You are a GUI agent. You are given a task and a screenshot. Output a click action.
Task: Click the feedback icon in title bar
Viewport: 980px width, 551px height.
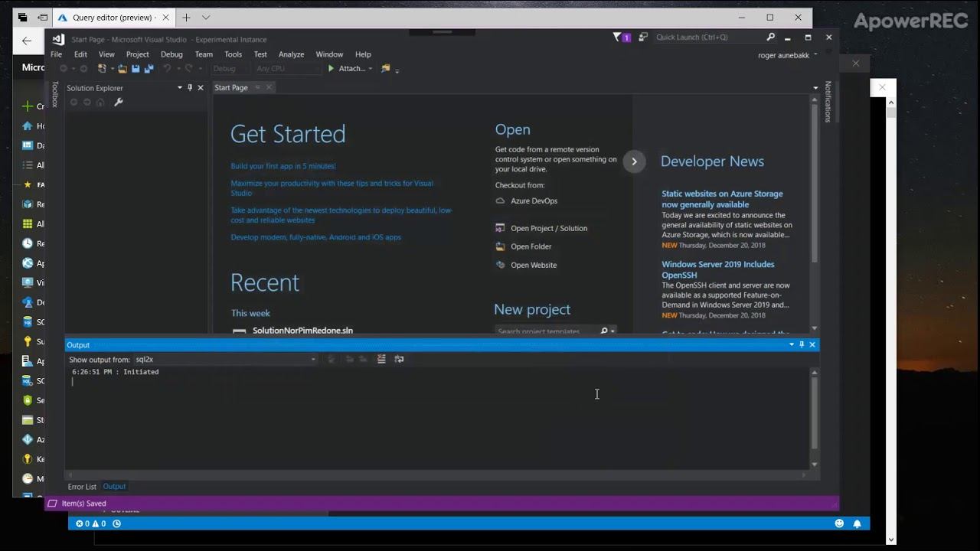point(642,37)
